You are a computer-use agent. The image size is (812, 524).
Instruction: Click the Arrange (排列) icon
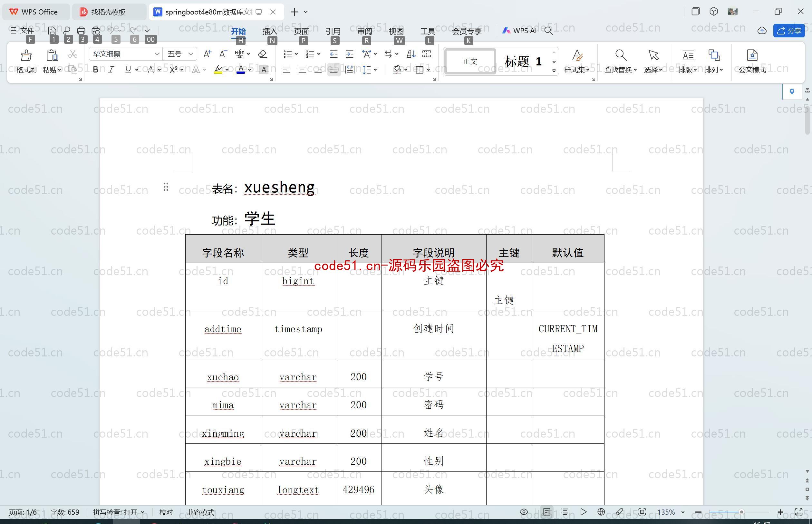pyautogui.click(x=714, y=55)
